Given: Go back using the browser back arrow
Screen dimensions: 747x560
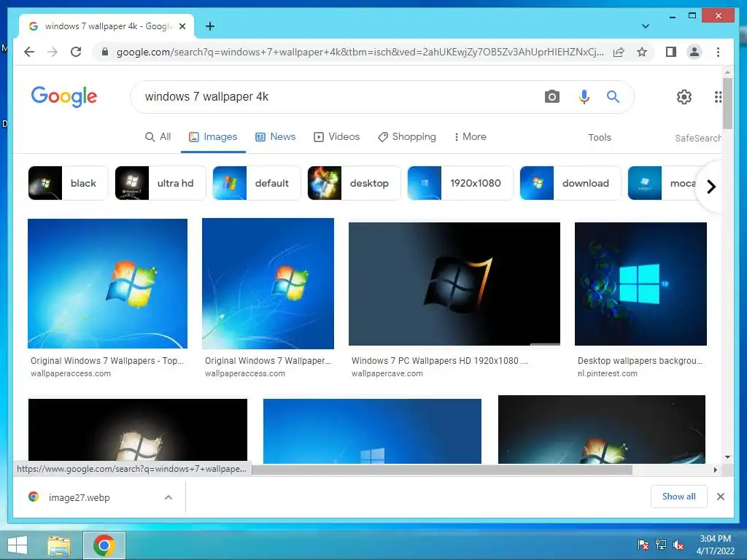Looking at the screenshot, I should [x=29, y=52].
